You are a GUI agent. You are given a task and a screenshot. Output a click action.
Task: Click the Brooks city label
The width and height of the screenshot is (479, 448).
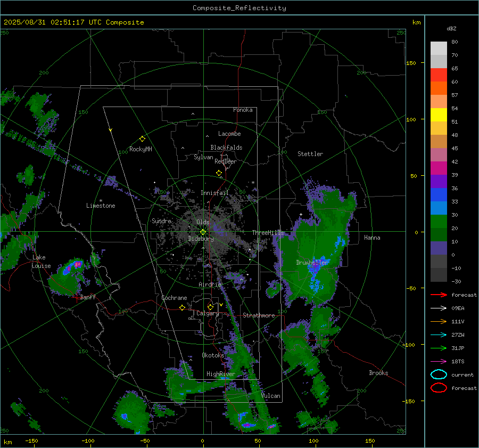point(378,373)
